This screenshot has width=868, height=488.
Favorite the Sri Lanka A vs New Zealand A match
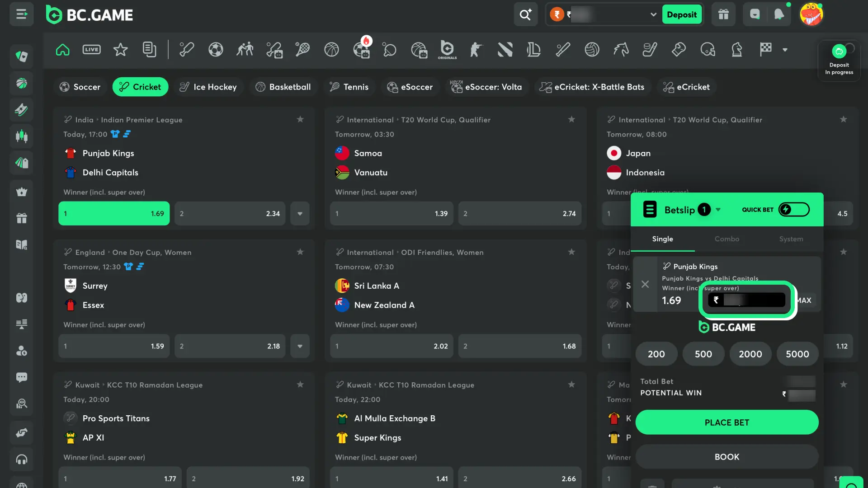pyautogui.click(x=571, y=252)
